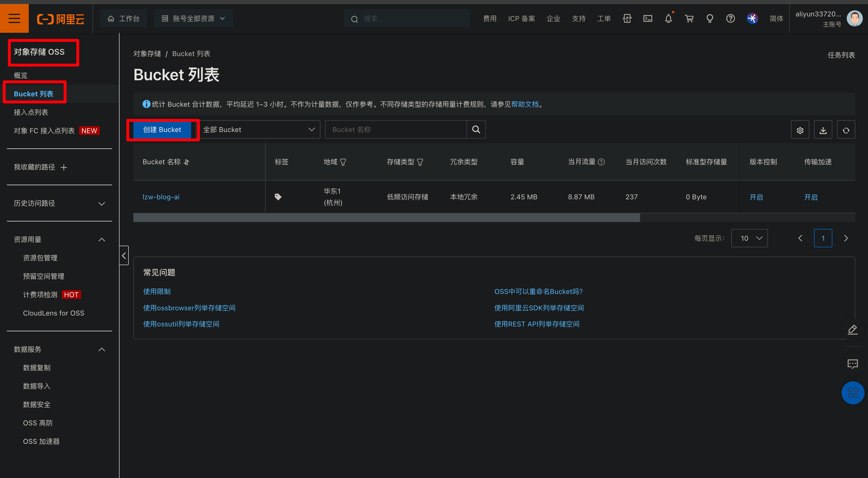Open billing item detection
The image size is (868, 478).
[40, 295]
